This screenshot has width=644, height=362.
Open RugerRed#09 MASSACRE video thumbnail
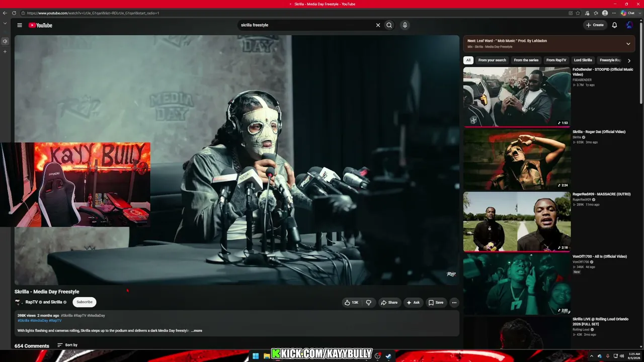pyautogui.click(x=517, y=221)
